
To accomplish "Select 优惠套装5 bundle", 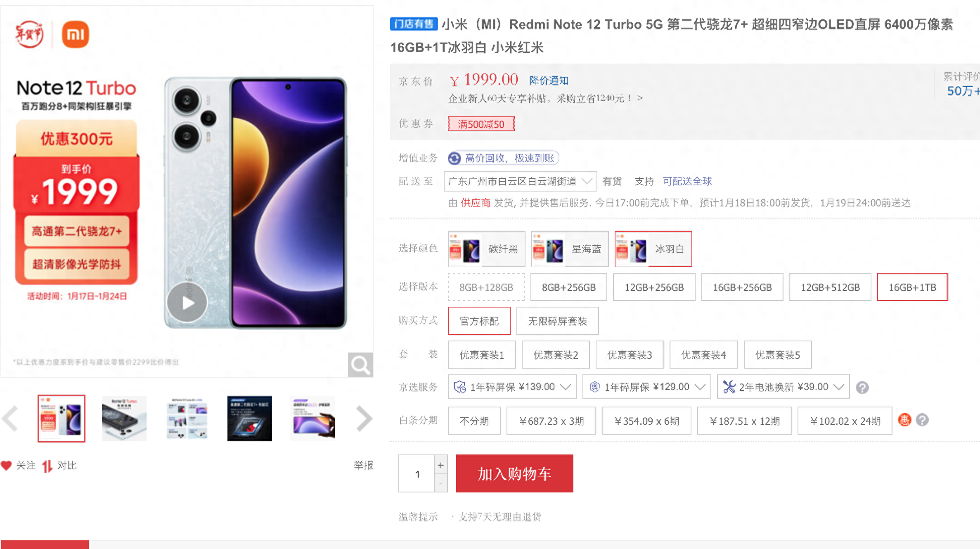I will point(778,355).
